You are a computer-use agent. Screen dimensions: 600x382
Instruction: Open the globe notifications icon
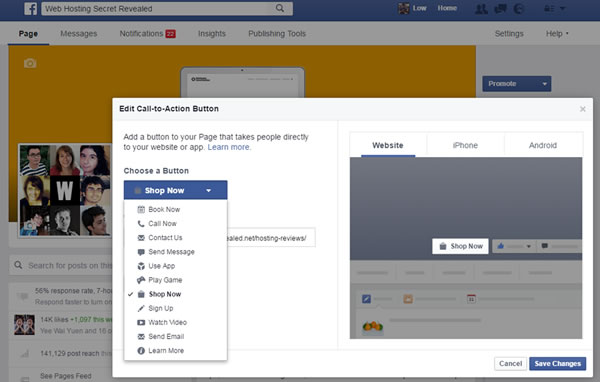(x=518, y=8)
